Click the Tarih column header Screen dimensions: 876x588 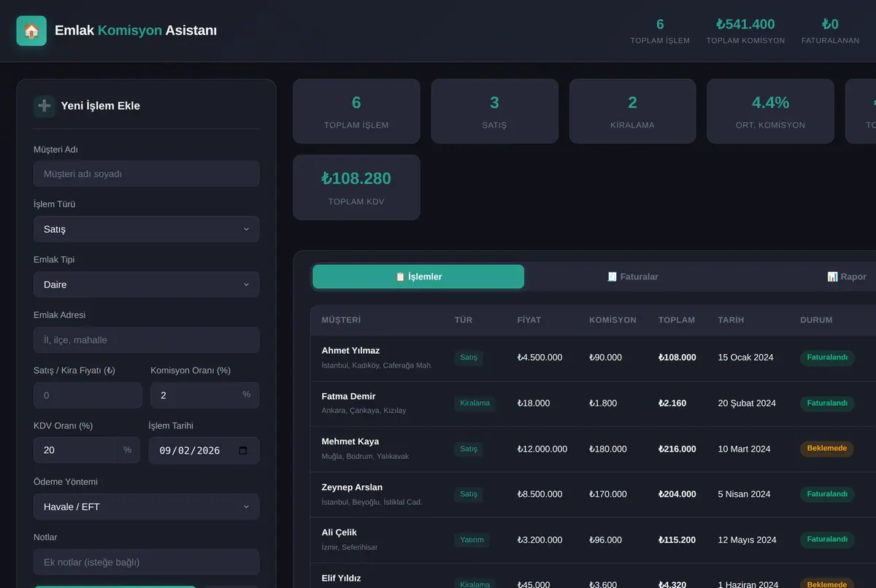[731, 320]
